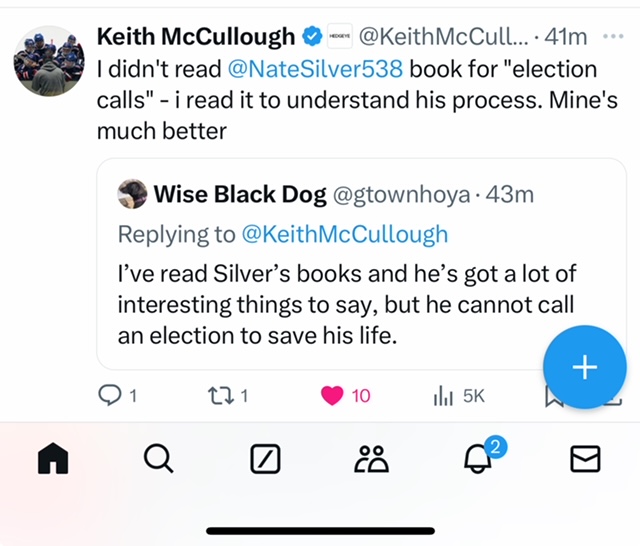Tap the retweet icon
The height and width of the screenshot is (546, 640).
click(x=220, y=396)
